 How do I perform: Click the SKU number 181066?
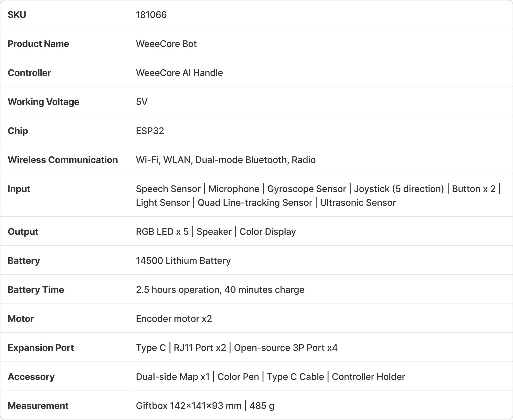click(x=151, y=15)
